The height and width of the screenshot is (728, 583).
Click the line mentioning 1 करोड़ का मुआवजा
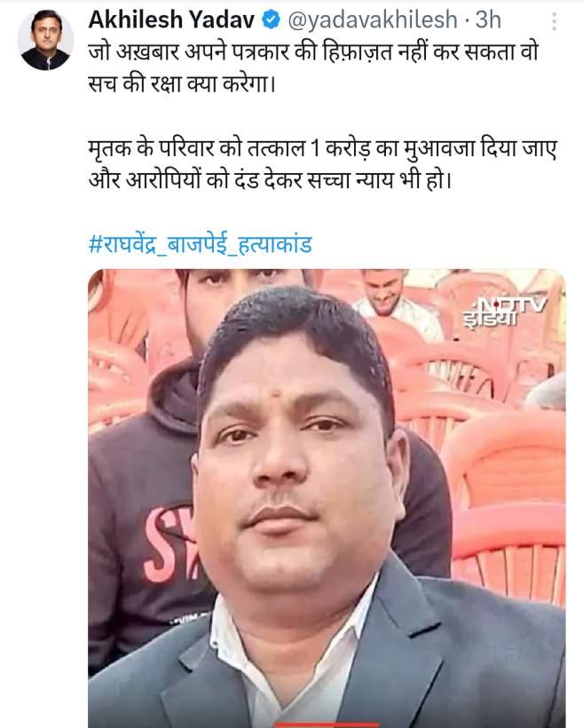322,149
